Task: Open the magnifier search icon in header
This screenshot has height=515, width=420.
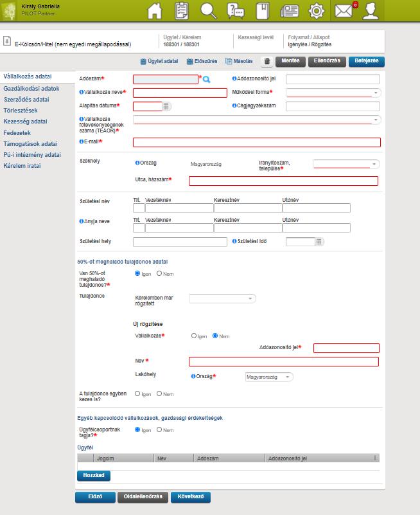Action: [x=209, y=11]
